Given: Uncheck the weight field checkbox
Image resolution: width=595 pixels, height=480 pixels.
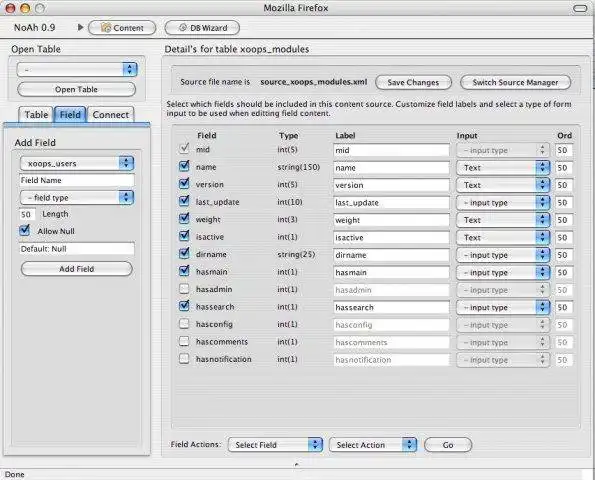Looking at the screenshot, I should (x=184, y=219).
